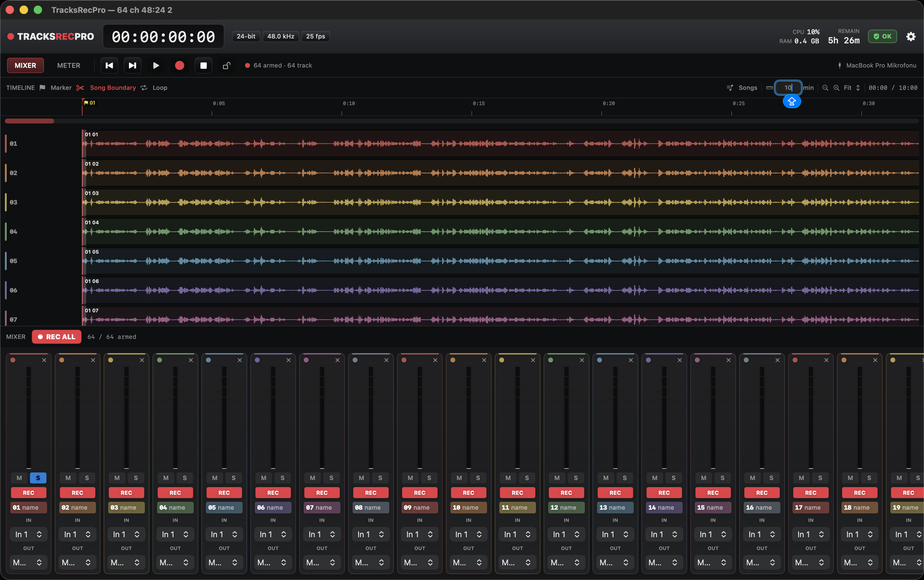The image size is (924, 580).
Task: Switch to the METER tab
Action: pyautogui.click(x=69, y=66)
